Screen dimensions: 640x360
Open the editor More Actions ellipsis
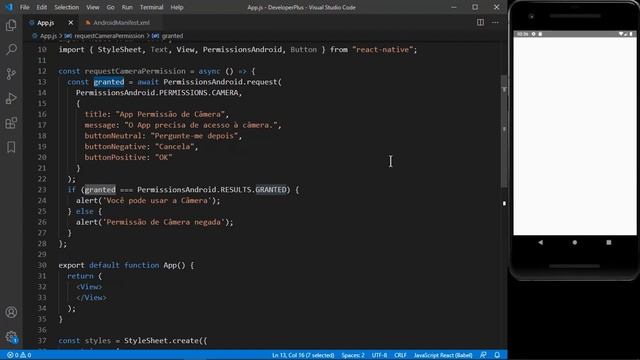coord(495,22)
